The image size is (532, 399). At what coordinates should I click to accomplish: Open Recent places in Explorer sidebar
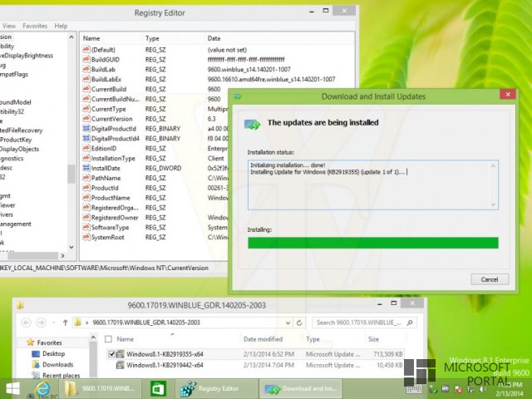point(61,375)
